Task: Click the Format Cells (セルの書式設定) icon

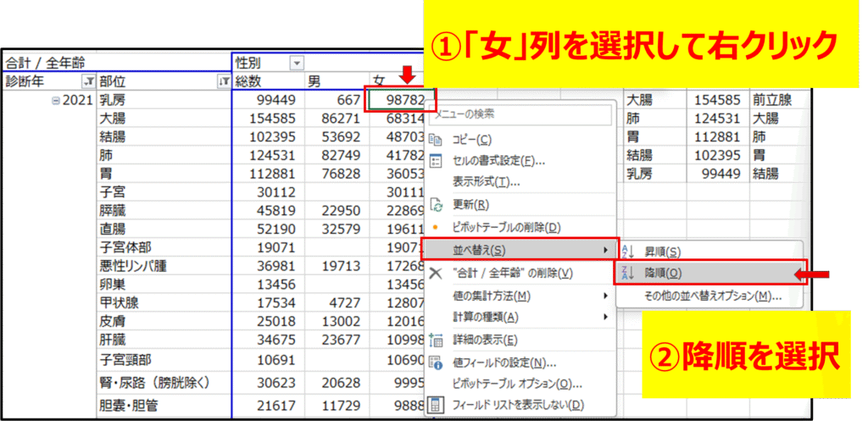Action: click(x=437, y=161)
